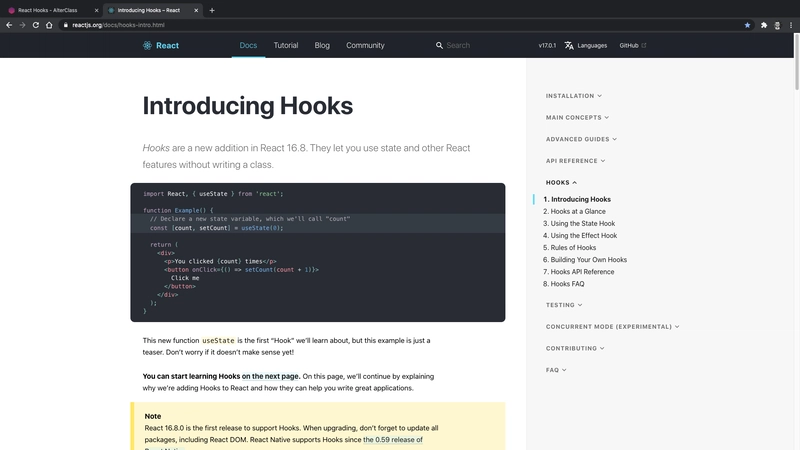Close the Introducing Hooks – React tab
The image size is (800, 450).
[196, 10]
